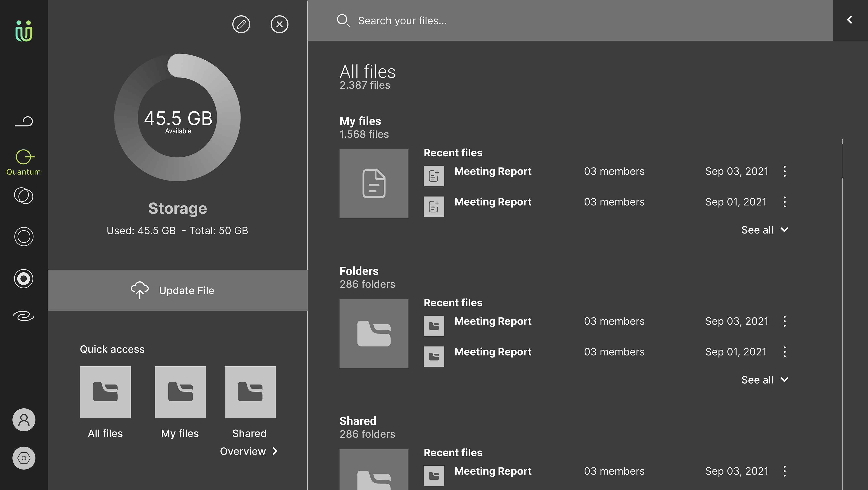Click the overlapping circles sidebar icon
The width and height of the screenshot is (868, 490).
pos(24,196)
